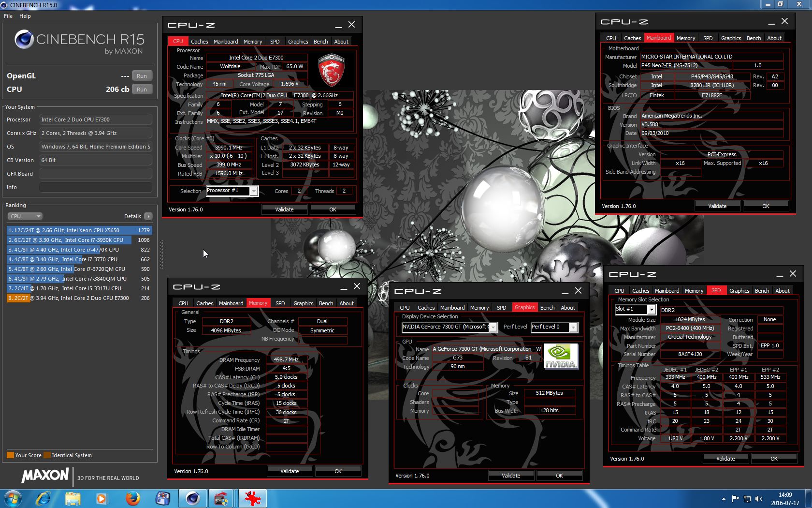Viewport: 812px width, 508px height.
Task: Click the Cores x GHz field value
Action: 96,133
